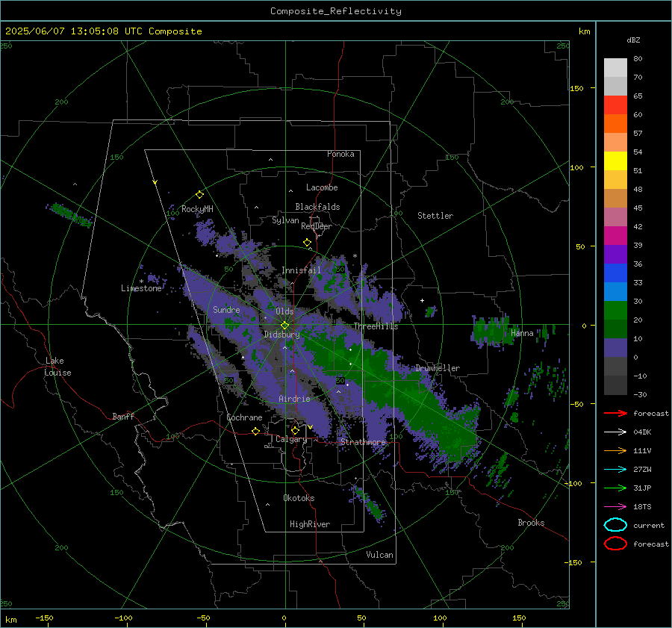Screen dimensions: 672x628
Task: Click the yellow diamond marker below Cochrane
Action: [x=255, y=431]
